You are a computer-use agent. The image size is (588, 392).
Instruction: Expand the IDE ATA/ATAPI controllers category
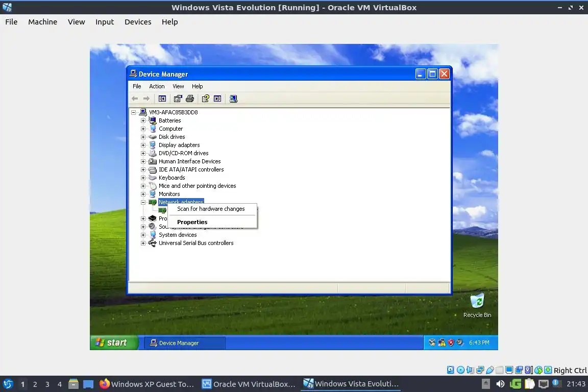pyautogui.click(x=143, y=169)
